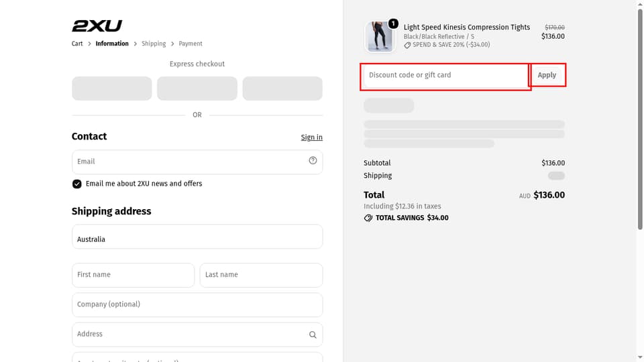Click the Apply discount button
Screen dimensions: 644x362
pyautogui.click(x=547, y=75)
